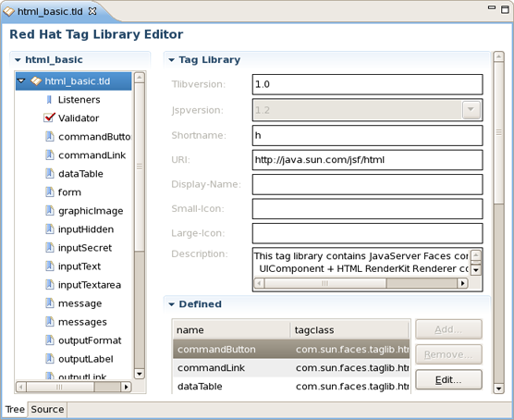Viewport: 514px width, 420px height.
Task: Select Listeners in the tree
Action: pyautogui.click(x=79, y=99)
